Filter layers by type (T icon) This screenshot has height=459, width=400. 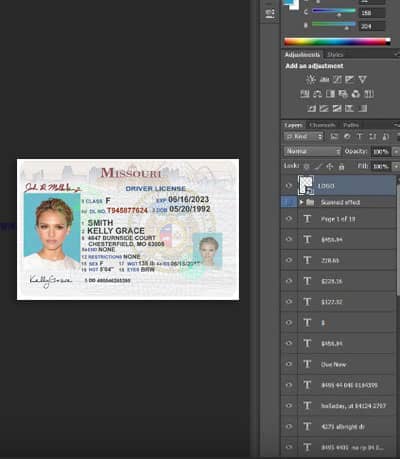[360, 136]
